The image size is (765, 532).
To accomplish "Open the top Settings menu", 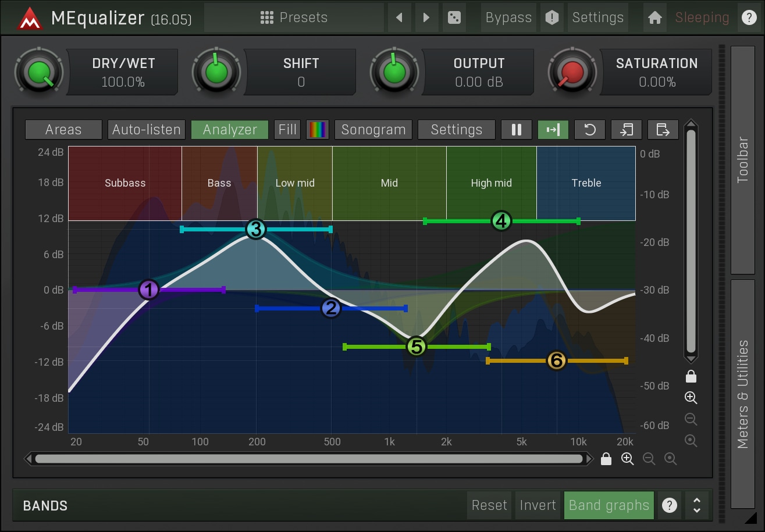I will [x=598, y=17].
